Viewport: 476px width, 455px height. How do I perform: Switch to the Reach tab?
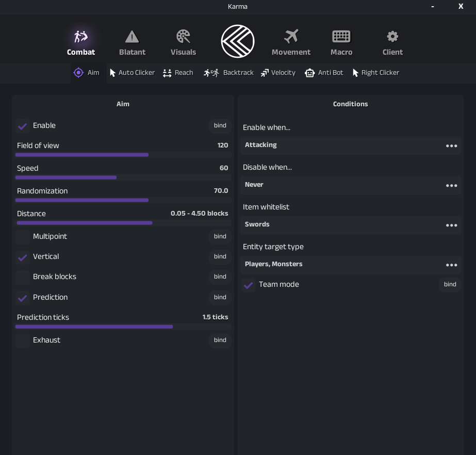178,73
